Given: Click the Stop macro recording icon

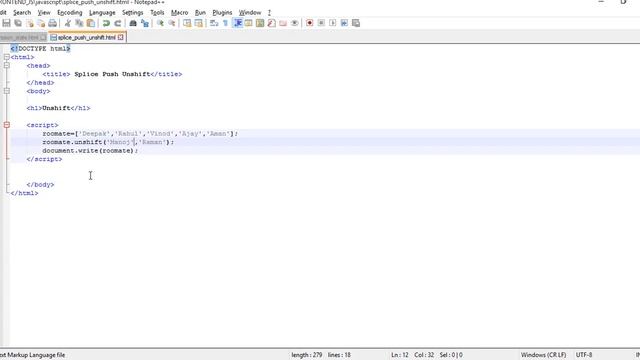Looking at the screenshot, I should pos(321,23).
